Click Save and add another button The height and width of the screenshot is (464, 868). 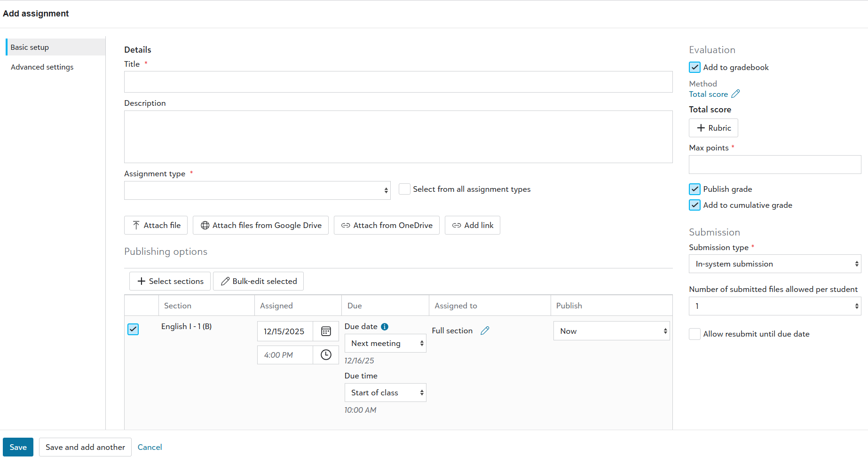click(85, 447)
